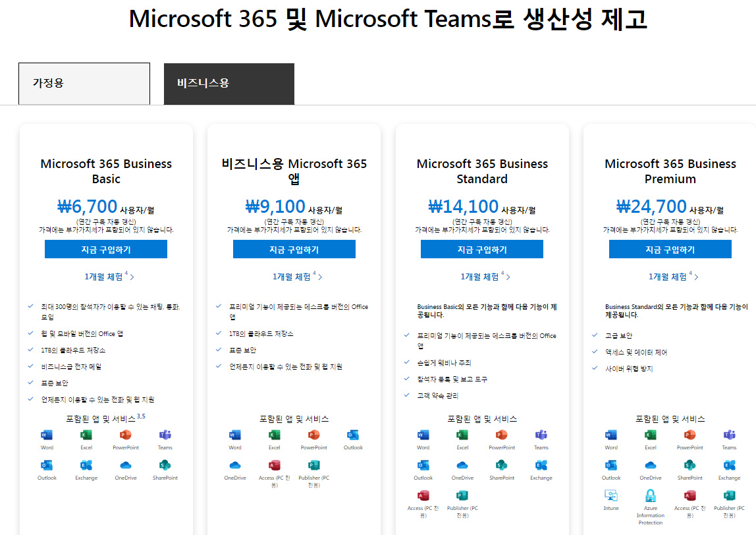Click the OneDrive icon in Business Premium
Image resolution: width=756 pixels, height=535 pixels.
click(651, 466)
